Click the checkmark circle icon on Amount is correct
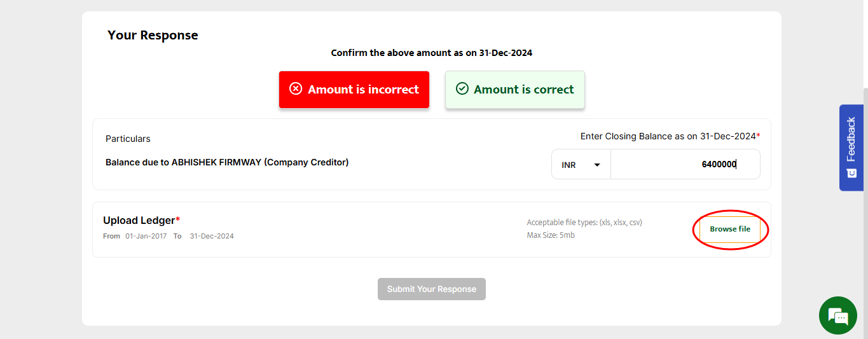The width and height of the screenshot is (868, 339). 462,89
